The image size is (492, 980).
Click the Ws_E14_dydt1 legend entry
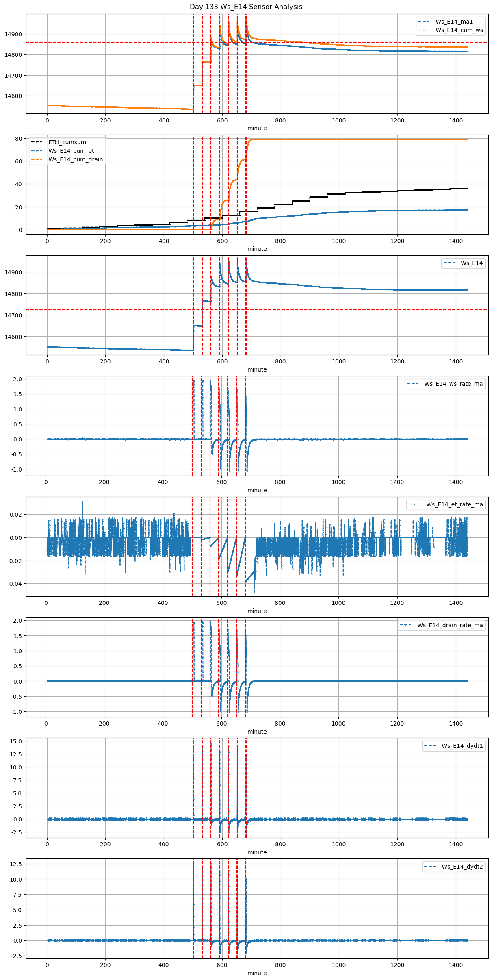(462, 746)
